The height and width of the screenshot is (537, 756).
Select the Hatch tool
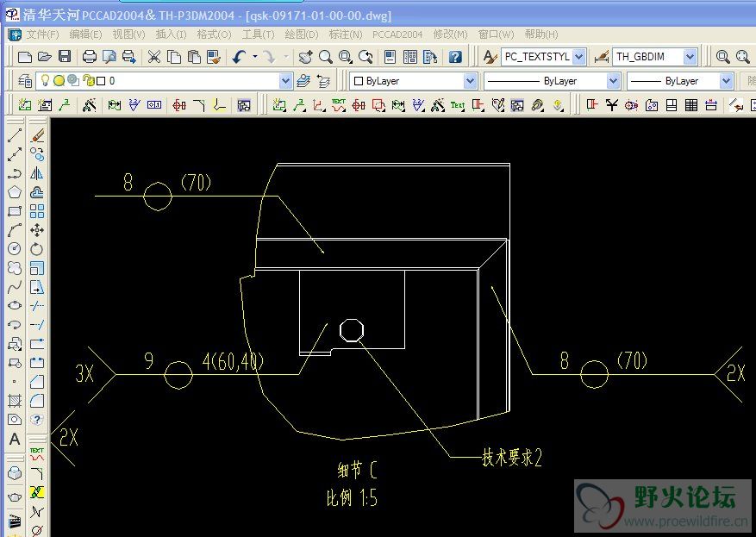pyautogui.click(x=15, y=400)
